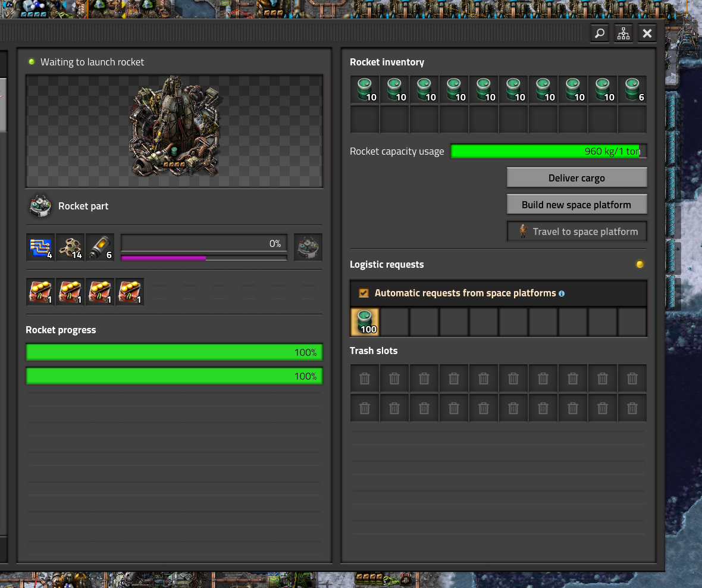Select the fourth productivity module slot
The width and height of the screenshot is (702, 588).
pos(130,292)
